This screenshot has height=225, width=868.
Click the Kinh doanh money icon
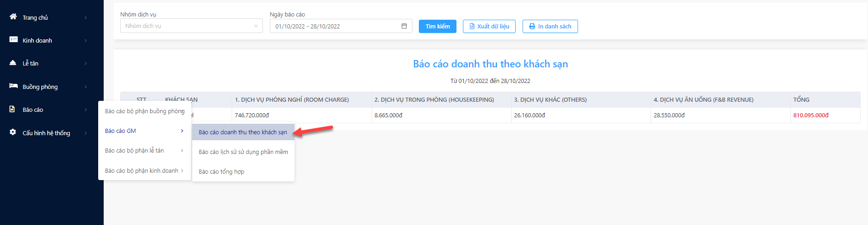coord(13,39)
